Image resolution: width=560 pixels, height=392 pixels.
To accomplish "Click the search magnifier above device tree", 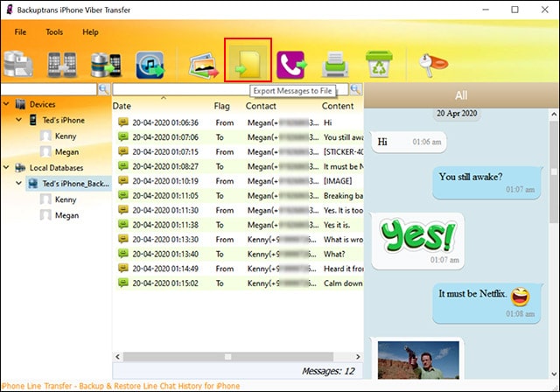I will pos(103,89).
